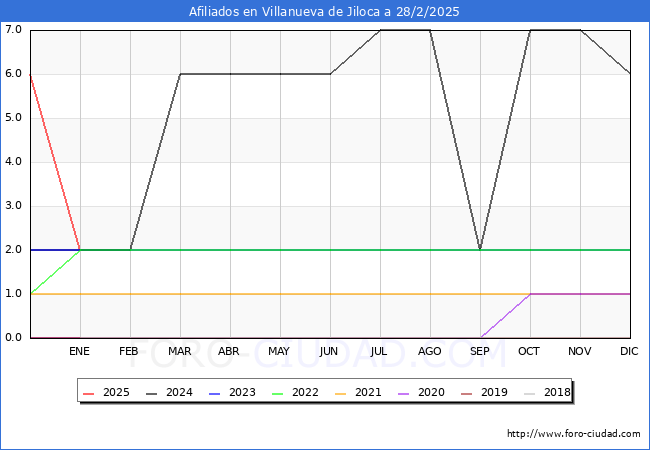Click the MAR month axis label
Screen dimensions: 650x450
pos(179,351)
